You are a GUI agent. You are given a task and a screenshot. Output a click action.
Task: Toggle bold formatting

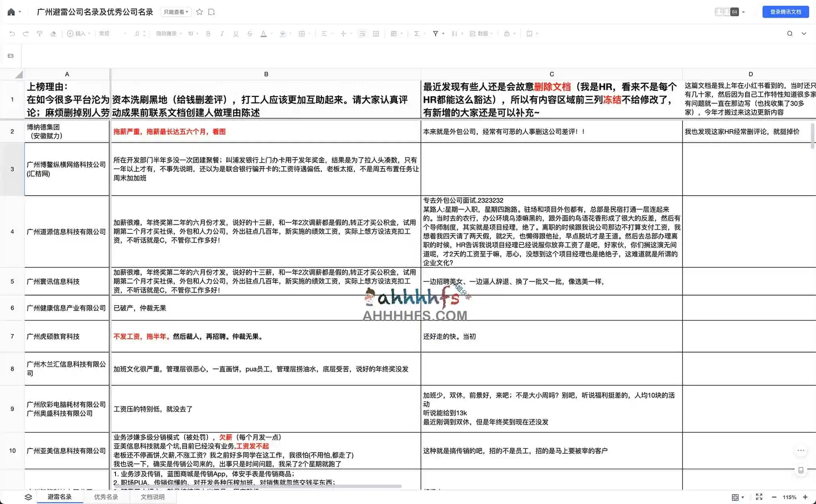point(208,33)
